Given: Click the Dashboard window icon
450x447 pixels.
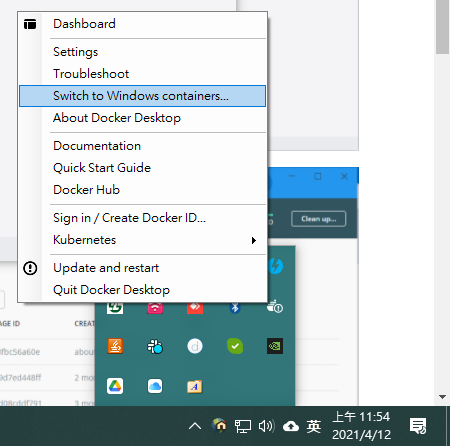Looking at the screenshot, I should (30, 24).
